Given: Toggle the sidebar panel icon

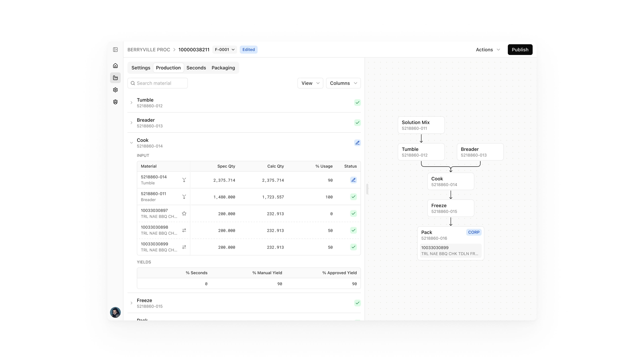Looking at the screenshot, I should tap(115, 50).
